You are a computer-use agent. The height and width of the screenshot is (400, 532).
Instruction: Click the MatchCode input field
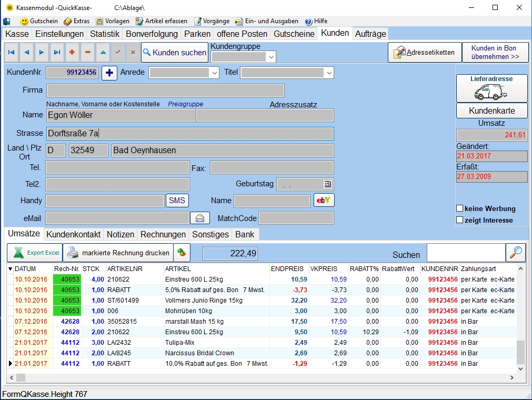coord(296,218)
